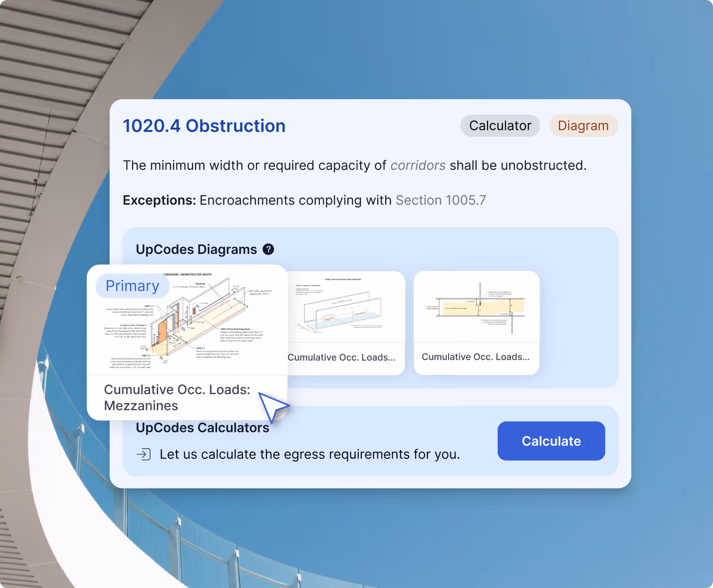Click the UpCodes Diagrams help question icon
Image resolution: width=713 pixels, height=588 pixels.
coord(268,249)
